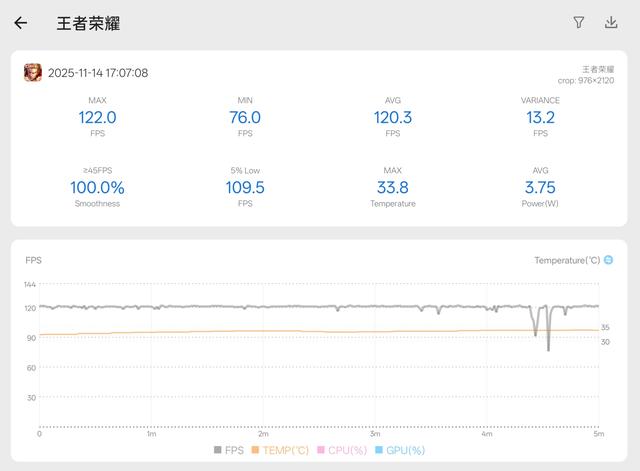
Task: Open the Temperature(°C) axis selector label
Action: click(x=567, y=260)
